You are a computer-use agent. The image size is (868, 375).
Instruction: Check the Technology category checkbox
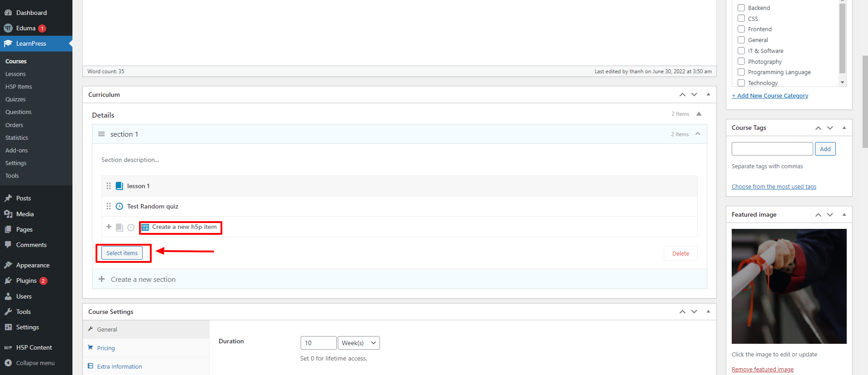pyautogui.click(x=741, y=83)
